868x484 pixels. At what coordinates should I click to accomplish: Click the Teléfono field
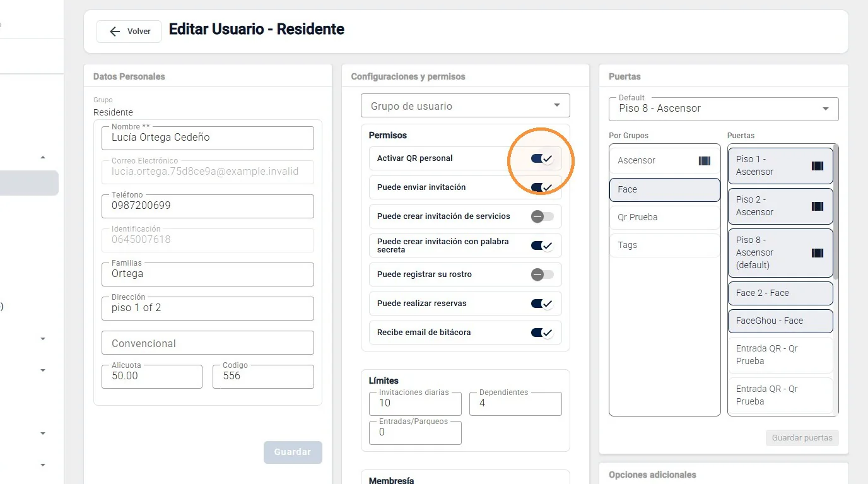[x=208, y=206]
